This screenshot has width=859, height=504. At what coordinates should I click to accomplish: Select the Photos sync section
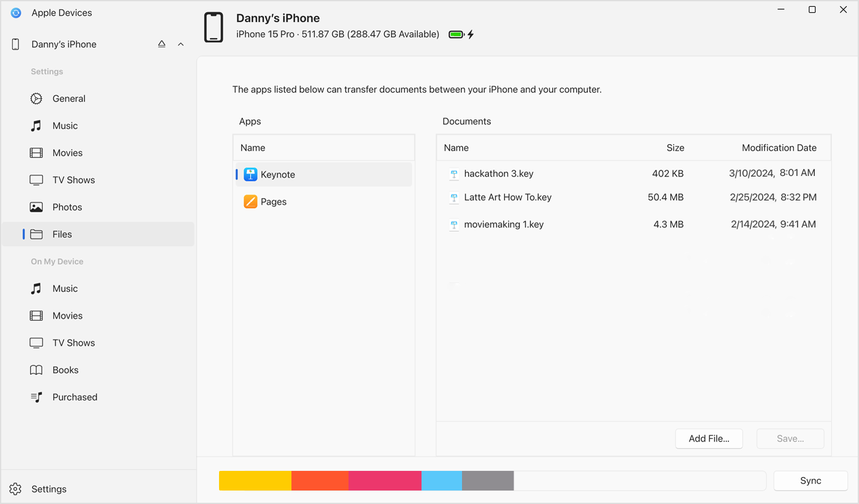click(66, 207)
